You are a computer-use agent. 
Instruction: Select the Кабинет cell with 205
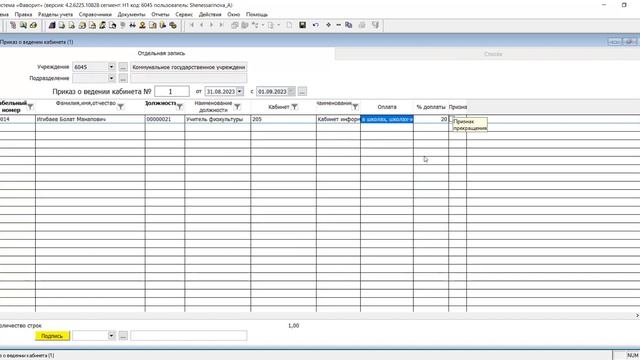click(283, 119)
